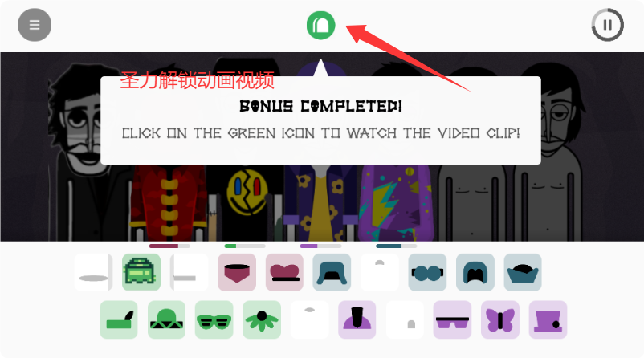The image size is (644, 358).
Task: Pause the mix with pause button
Action: [607, 25]
